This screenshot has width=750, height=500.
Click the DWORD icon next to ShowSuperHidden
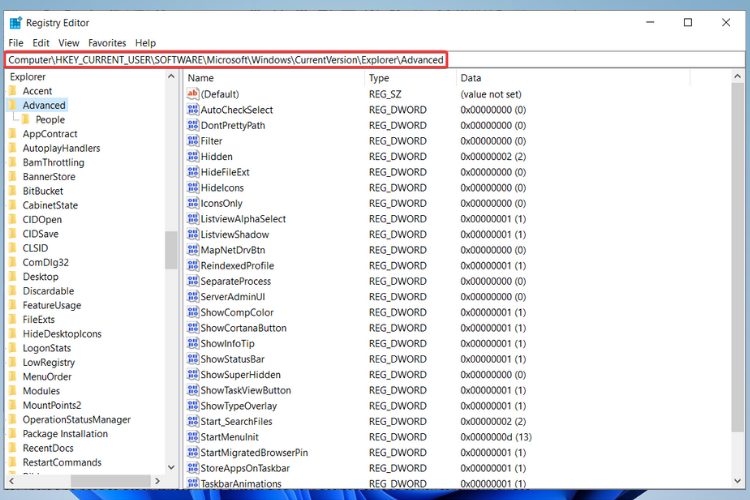pos(193,375)
